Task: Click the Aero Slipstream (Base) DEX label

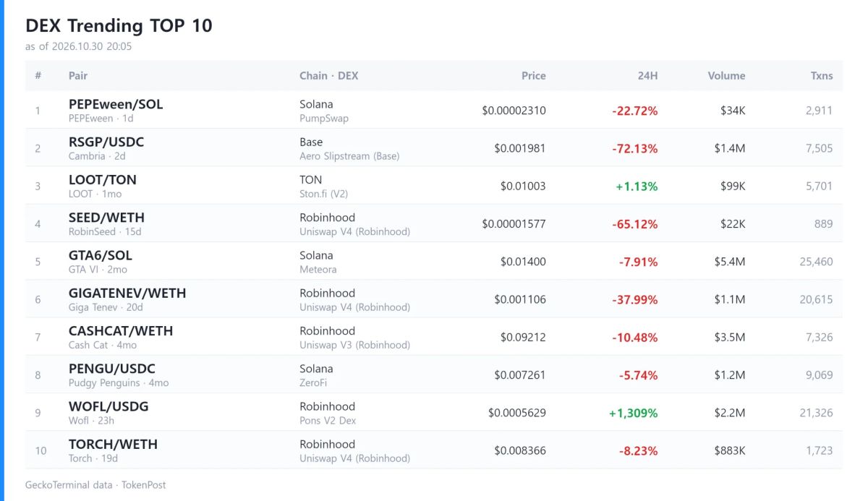Action: click(349, 156)
